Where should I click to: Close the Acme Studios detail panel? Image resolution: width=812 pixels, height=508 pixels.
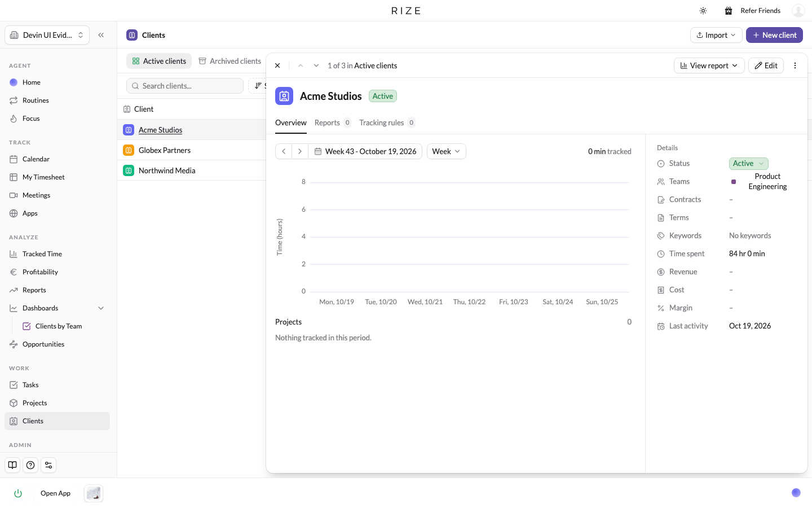point(277,65)
